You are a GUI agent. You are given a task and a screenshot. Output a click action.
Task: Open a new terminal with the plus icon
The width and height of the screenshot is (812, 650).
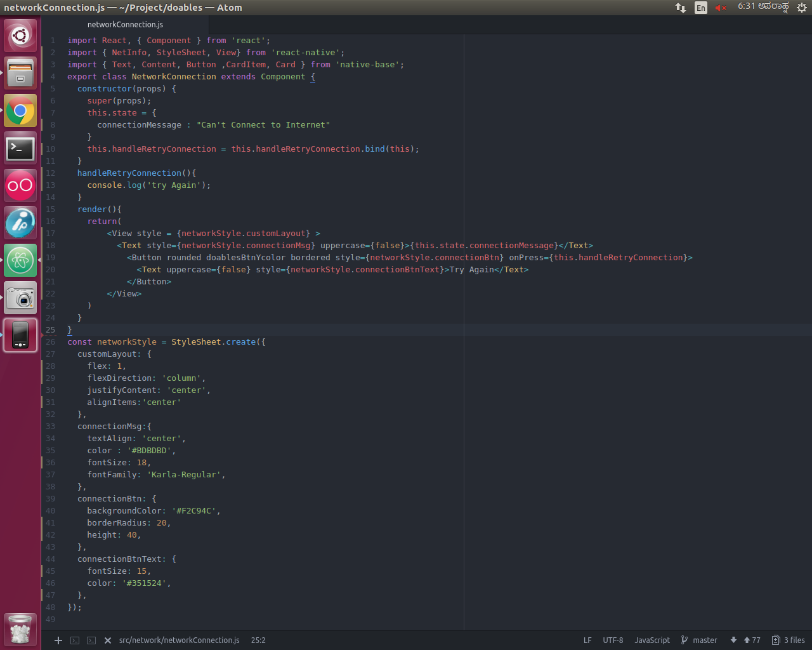tap(58, 640)
